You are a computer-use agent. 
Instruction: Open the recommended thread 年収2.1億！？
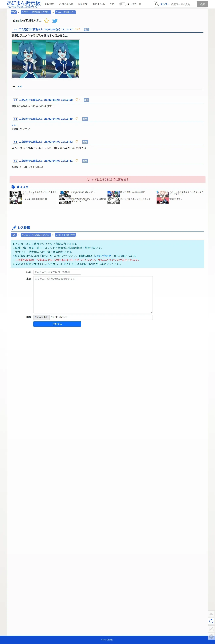(176, 199)
